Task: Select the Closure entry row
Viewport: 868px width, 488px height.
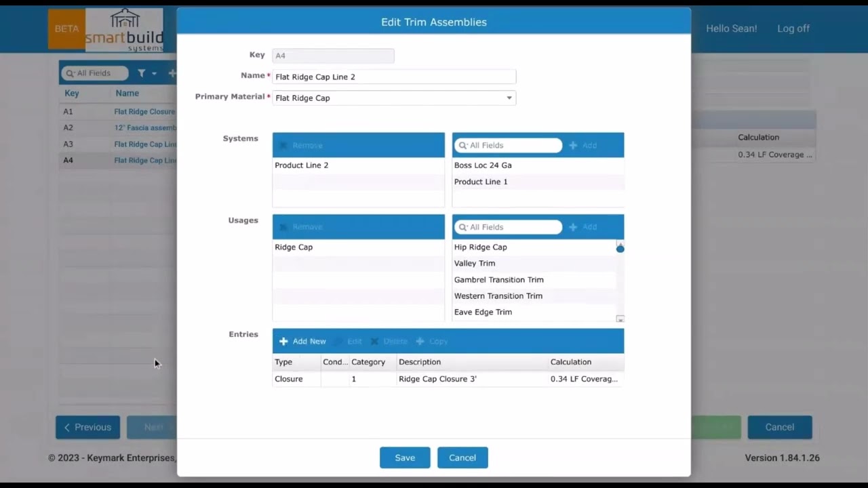Action: (448, 379)
